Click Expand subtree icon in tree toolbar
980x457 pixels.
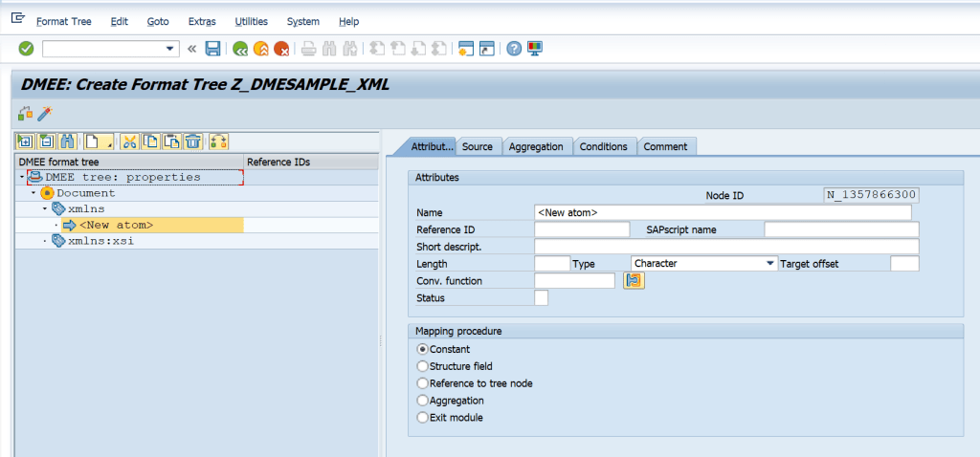(26, 141)
